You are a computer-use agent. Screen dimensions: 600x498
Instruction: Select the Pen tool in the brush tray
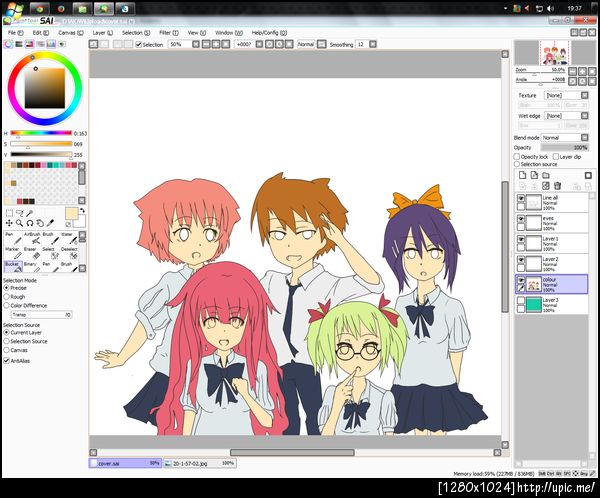pos(13,238)
